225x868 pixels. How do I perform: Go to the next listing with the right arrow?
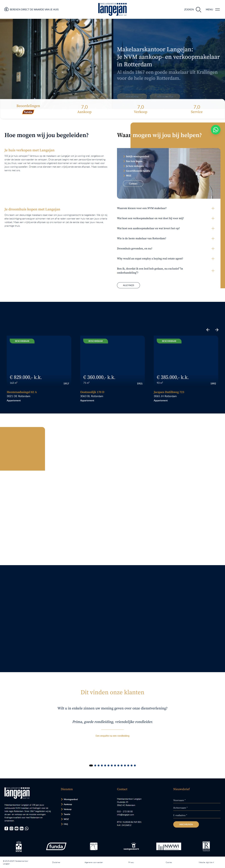pyautogui.click(x=217, y=330)
